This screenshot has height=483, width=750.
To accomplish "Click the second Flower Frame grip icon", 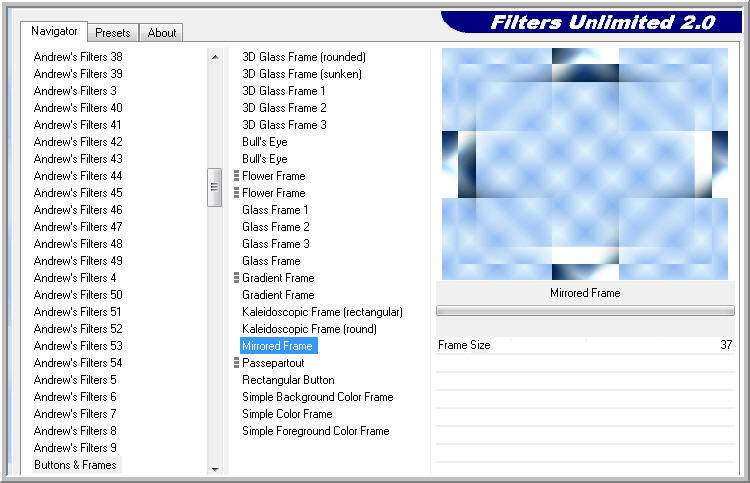I will [x=236, y=193].
